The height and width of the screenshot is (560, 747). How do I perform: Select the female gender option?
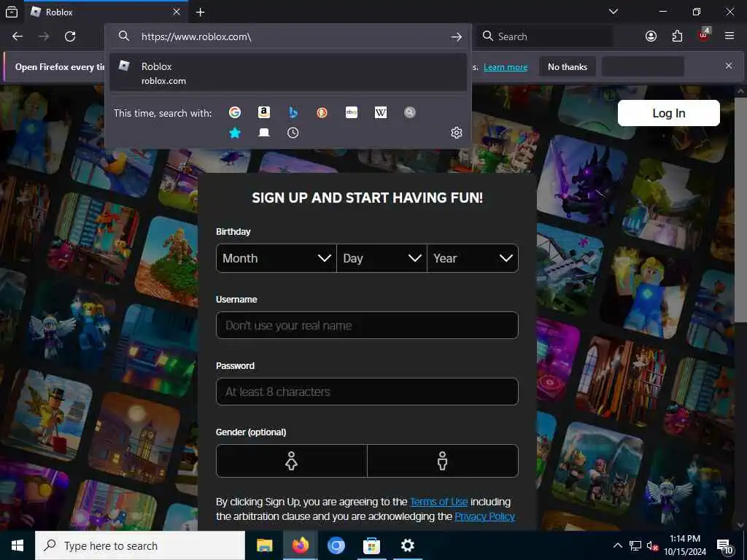coord(292,461)
